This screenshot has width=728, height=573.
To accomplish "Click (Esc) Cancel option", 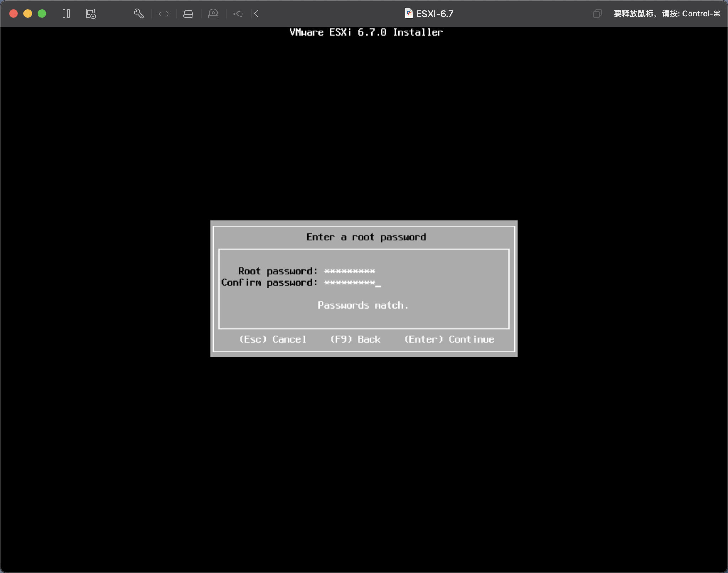I will pos(273,339).
